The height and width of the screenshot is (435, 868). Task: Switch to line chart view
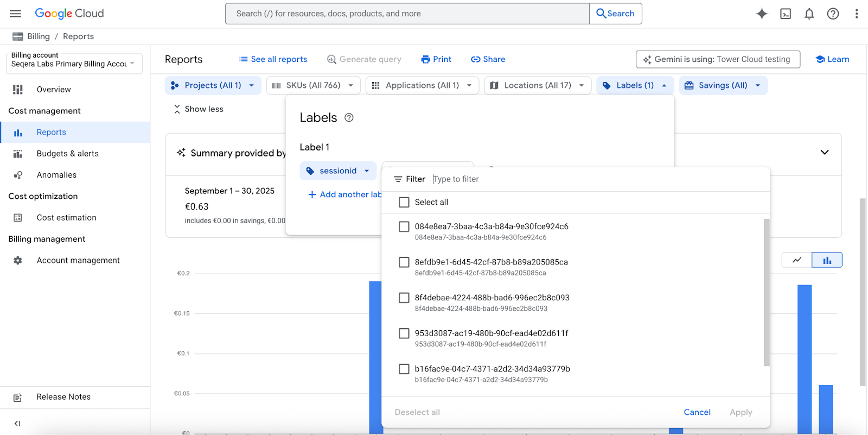point(796,260)
